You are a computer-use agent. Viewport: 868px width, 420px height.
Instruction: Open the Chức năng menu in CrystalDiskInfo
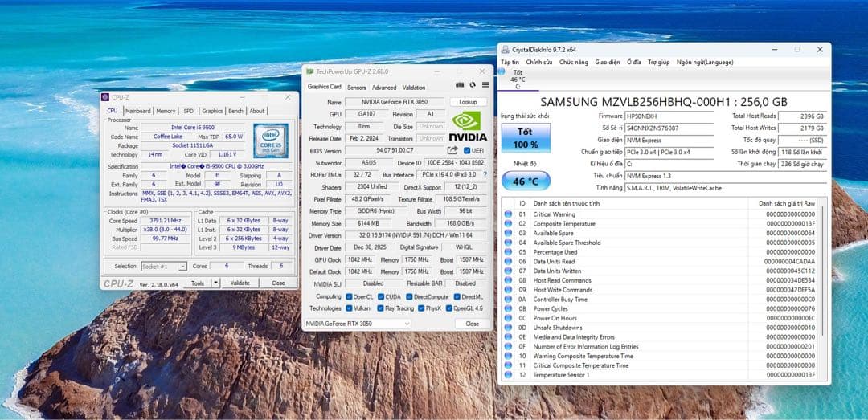click(x=574, y=62)
